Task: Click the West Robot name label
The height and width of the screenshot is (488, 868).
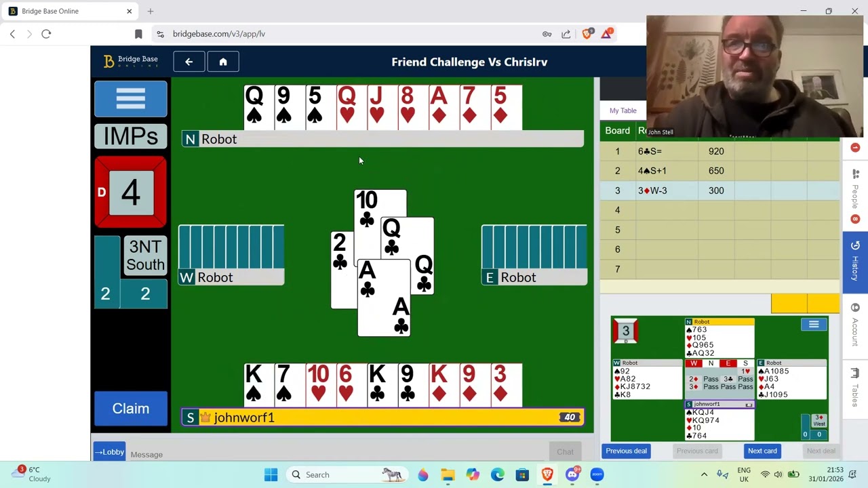Action: coord(231,277)
